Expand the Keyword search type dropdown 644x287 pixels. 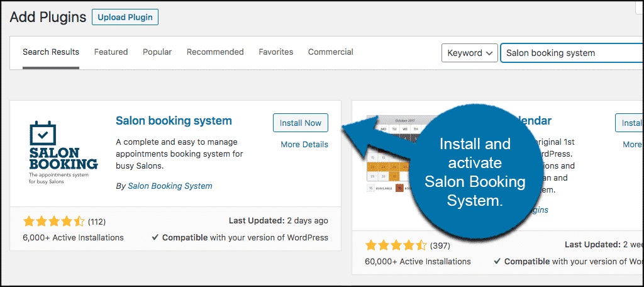tap(470, 53)
